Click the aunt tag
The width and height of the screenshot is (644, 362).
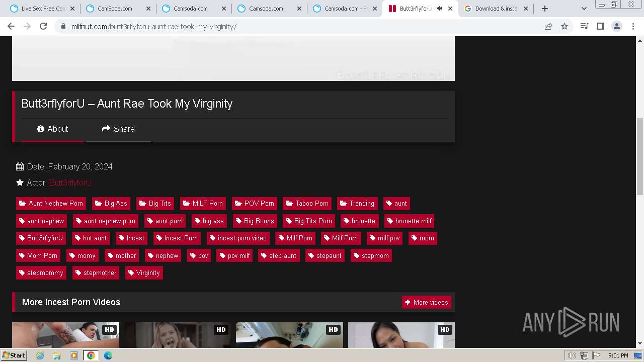[396, 204]
